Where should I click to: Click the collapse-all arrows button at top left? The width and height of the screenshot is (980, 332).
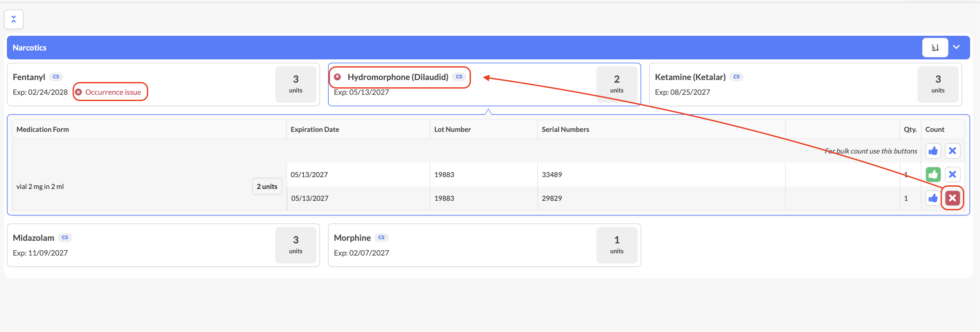[x=14, y=19]
